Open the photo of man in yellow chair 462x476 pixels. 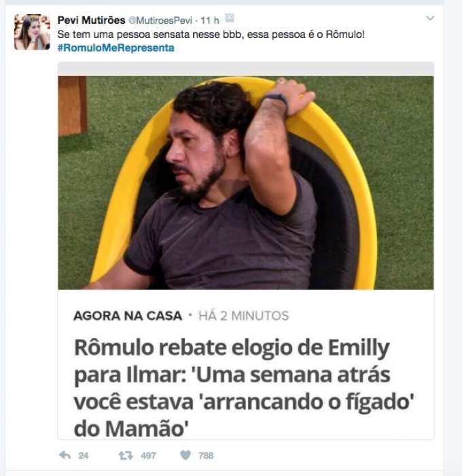pyautogui.click(x=246, y=183)
